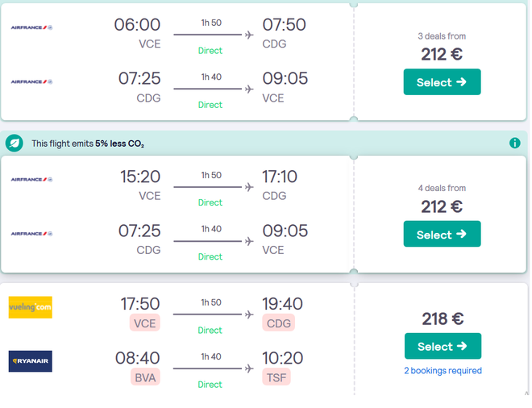The width and height of the screenshot is (532, 408).
Task: Click plane icon on 06:00 VCE flight
Action: [249, 35]
